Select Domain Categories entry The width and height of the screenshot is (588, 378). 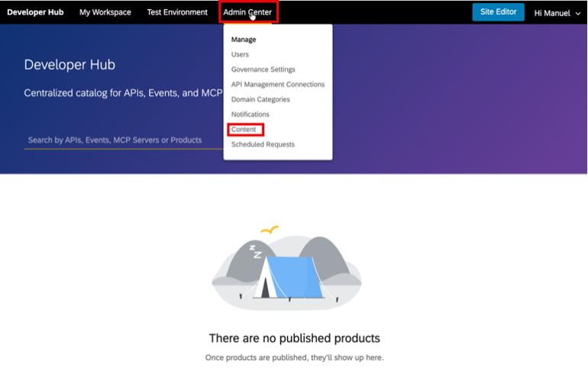point(260,99)
